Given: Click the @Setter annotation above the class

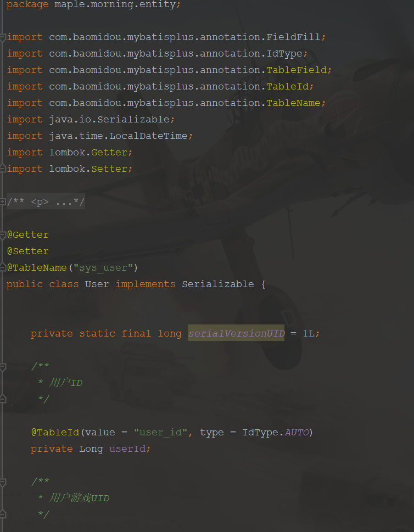Looking at the screenshot, I should (x=28, y=251).
